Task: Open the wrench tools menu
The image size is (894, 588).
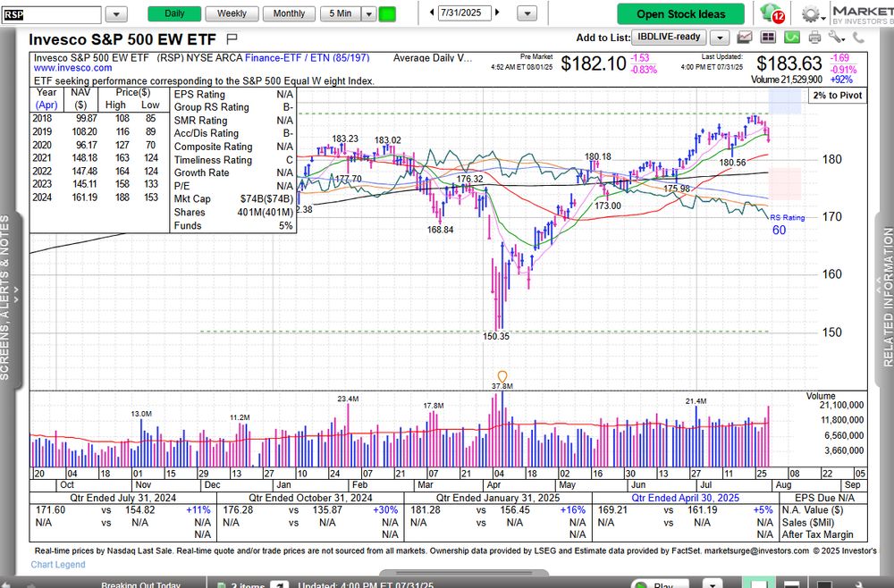Action: 837,38
